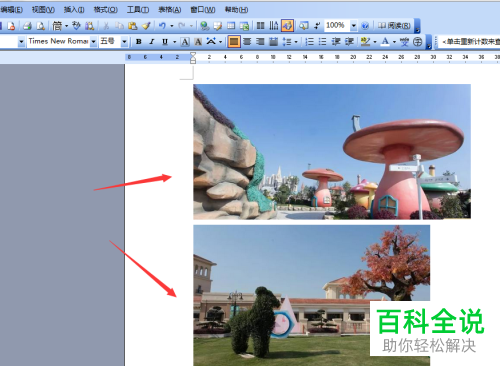Open the 表格(A) menu
The width and height of the screenshot is (500, 366).
pos(170,10)
